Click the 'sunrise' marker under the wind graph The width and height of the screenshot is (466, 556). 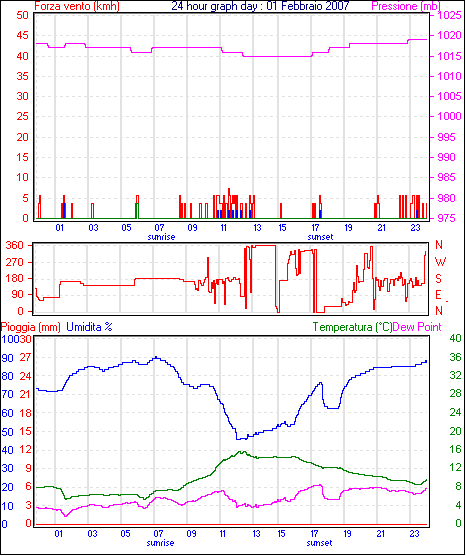(161, 237)
